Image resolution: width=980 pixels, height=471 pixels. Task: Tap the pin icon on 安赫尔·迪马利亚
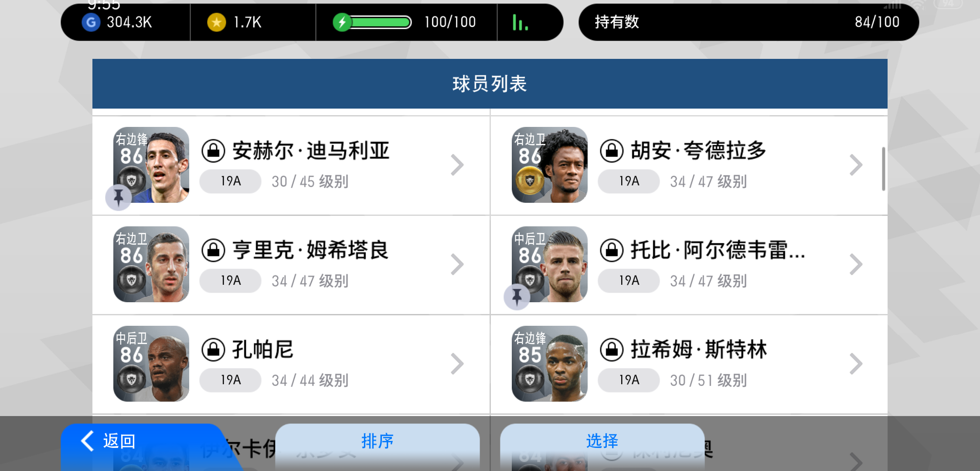(119, 198)
